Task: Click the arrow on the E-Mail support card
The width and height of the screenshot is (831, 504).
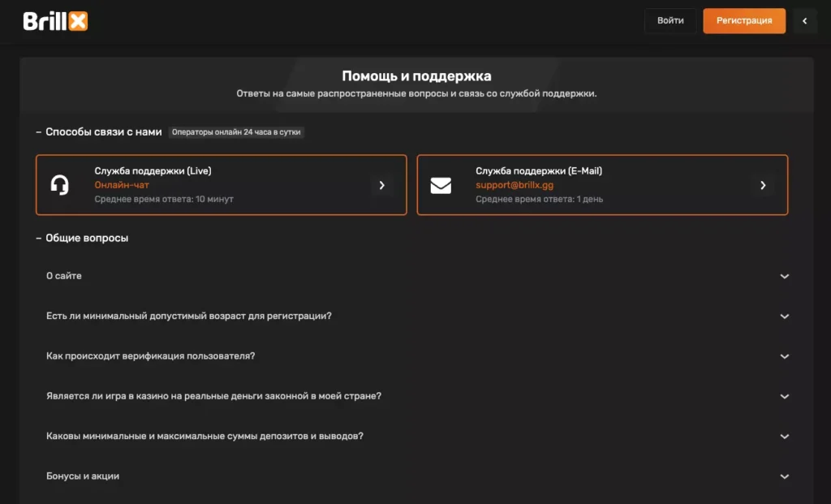Action: point(763,185)
